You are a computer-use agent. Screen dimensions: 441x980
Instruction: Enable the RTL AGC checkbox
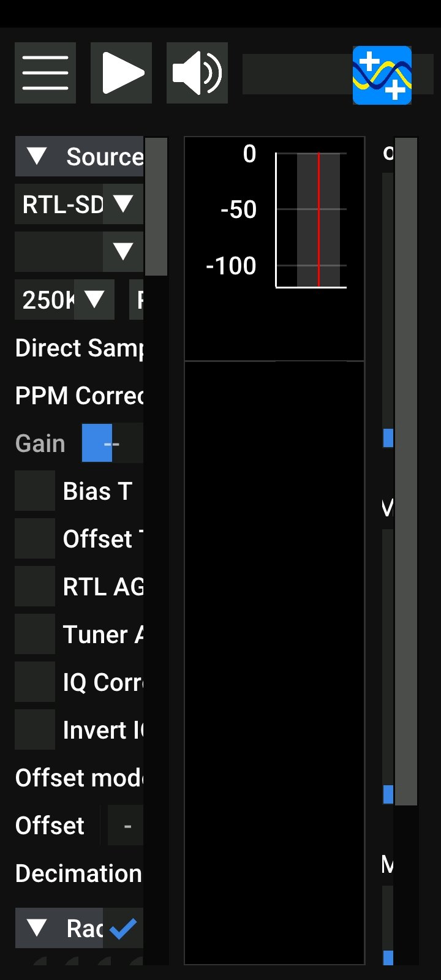click(35, 586)
